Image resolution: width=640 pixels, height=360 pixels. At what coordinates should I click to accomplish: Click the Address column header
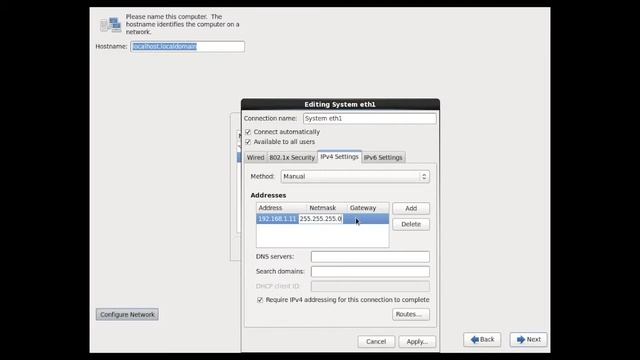[x=282, y=208]
